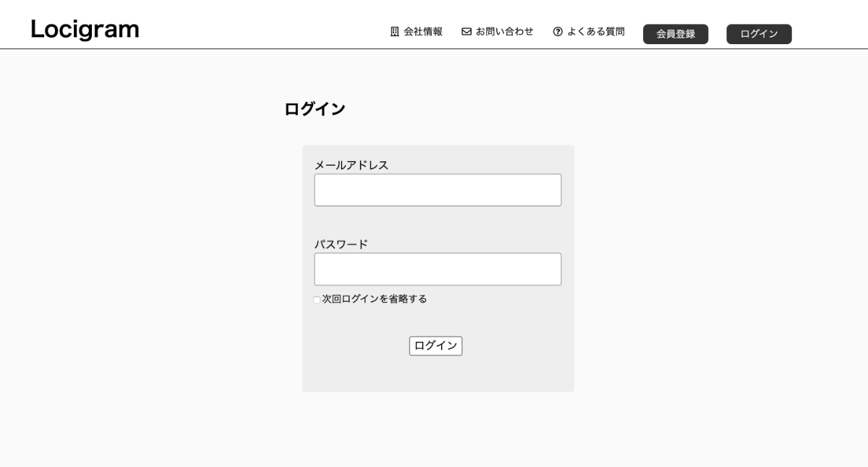The width and height of the screenshot is (868, 467).
Task: Click the envelope icon beside お問い合わせ
Action: 467,32
